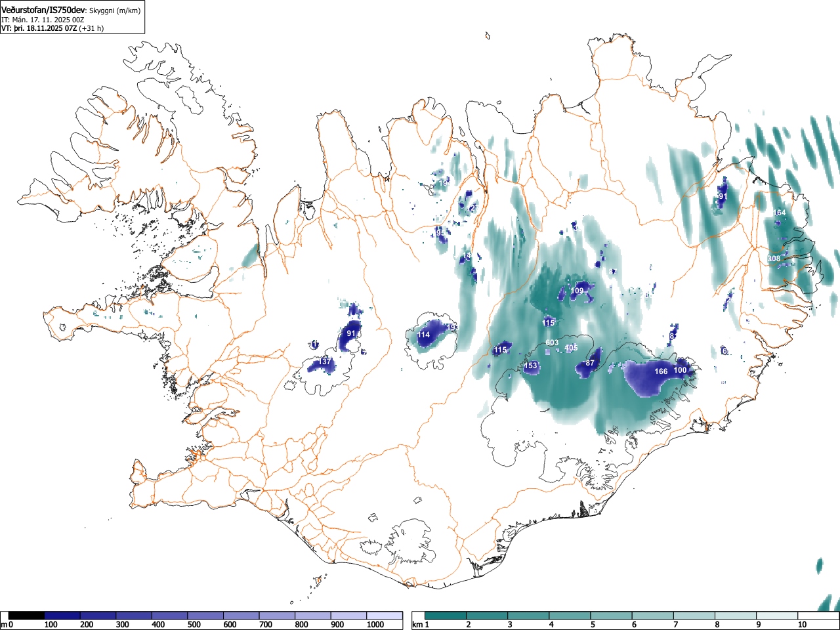The width and height of the screenshot is (840, 630).
Task: Click the 603 visibility value on the map
Action: tap(552, 343)
